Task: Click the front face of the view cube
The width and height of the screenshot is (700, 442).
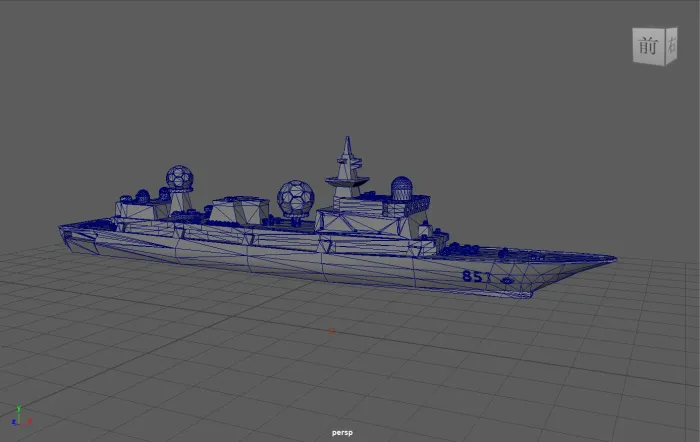Action: tap(649, 46)
